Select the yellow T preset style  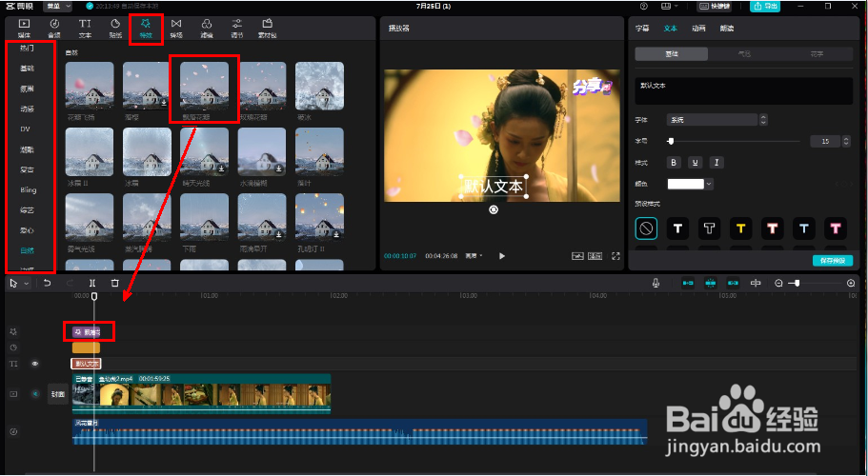click(x=740, y=228)
